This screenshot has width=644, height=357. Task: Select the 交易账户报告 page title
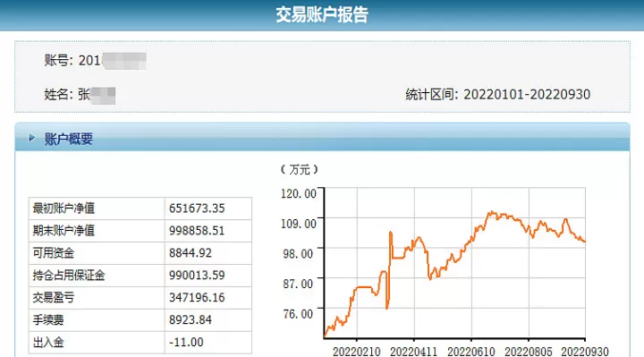pyautogui.click(x=322, y=15)
